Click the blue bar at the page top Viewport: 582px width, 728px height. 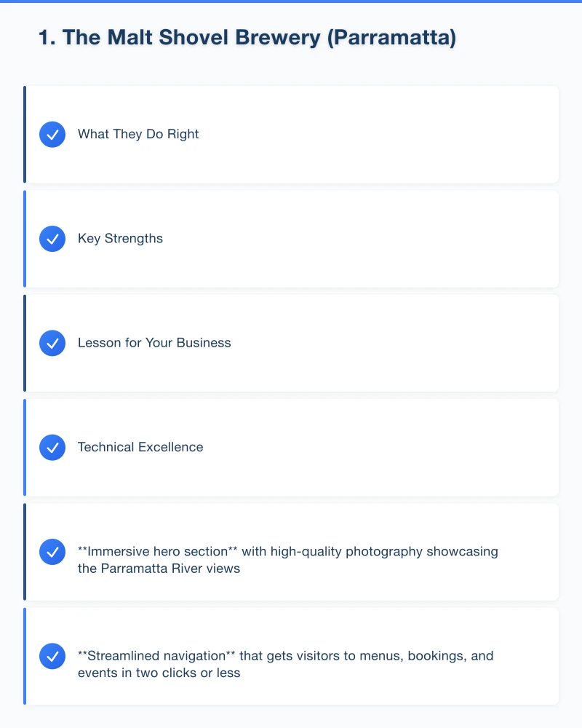(x=291, y=1)
